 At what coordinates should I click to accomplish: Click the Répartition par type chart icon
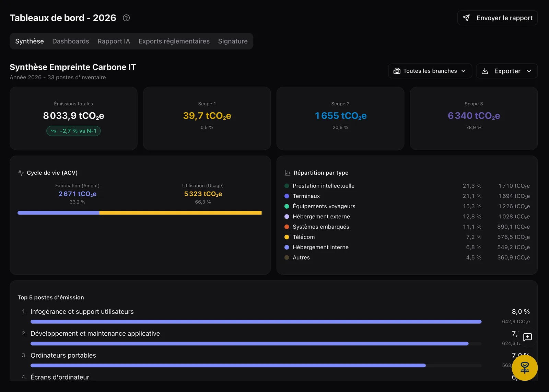[x=288, y=173]
